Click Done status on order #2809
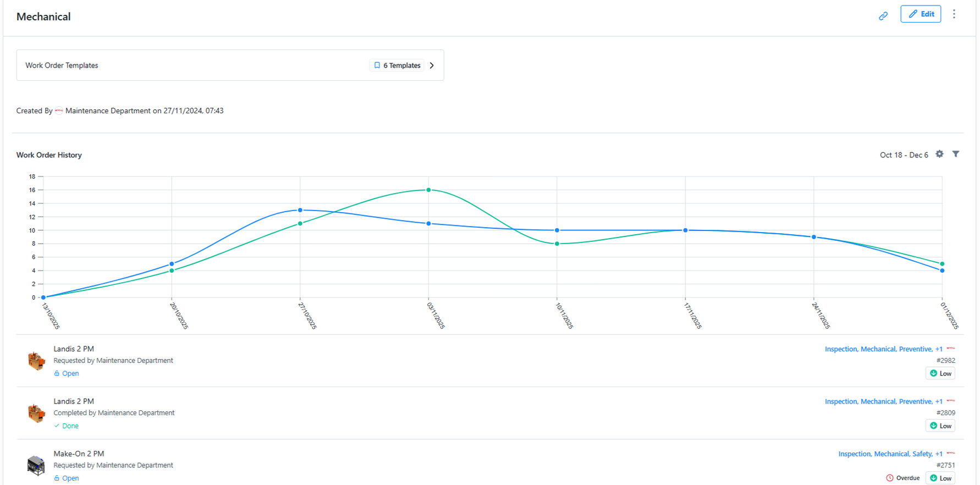 (x=67, y=426)
